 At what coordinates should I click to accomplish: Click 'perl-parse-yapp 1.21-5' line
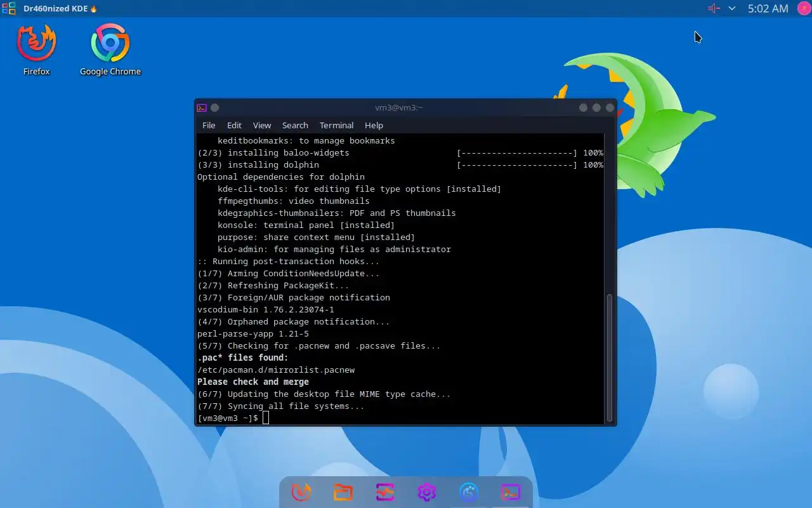[253, 333]
